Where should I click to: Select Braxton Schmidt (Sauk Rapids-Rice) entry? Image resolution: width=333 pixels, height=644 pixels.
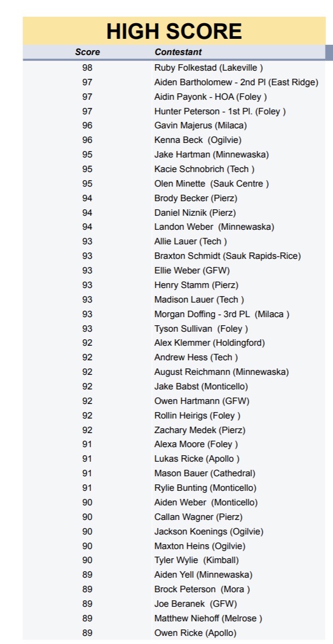tap(227, 256)
